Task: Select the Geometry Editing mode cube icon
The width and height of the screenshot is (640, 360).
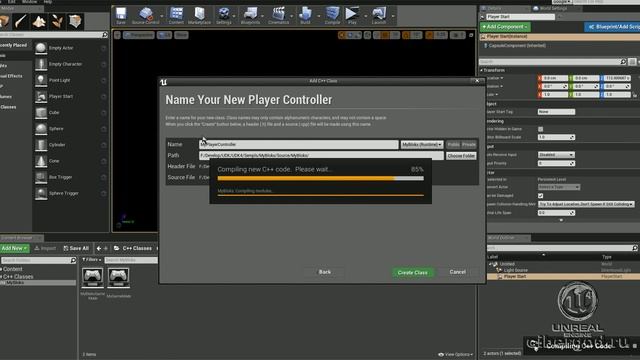Action: 75,21
